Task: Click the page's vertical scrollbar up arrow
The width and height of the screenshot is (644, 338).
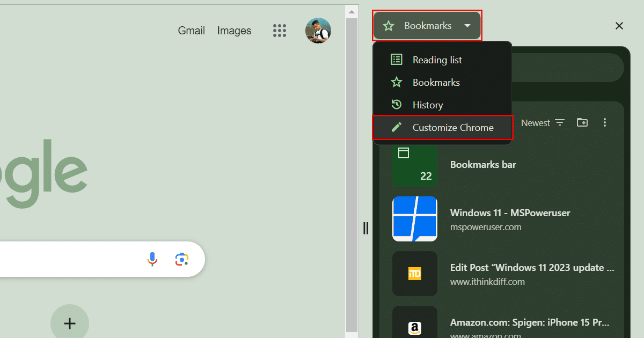Action: 352,11
